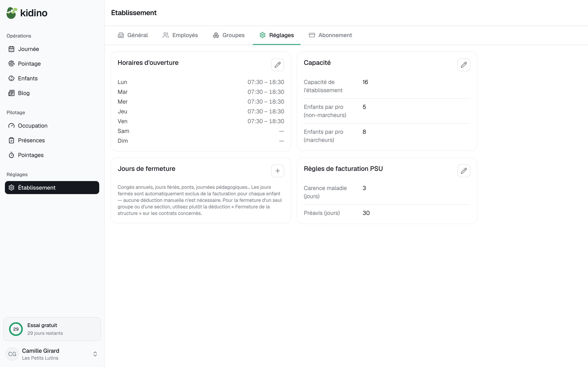Click the Pointage fingerprint icon
The height and width of the screenshot is (367, 588).
click(11, 64)
